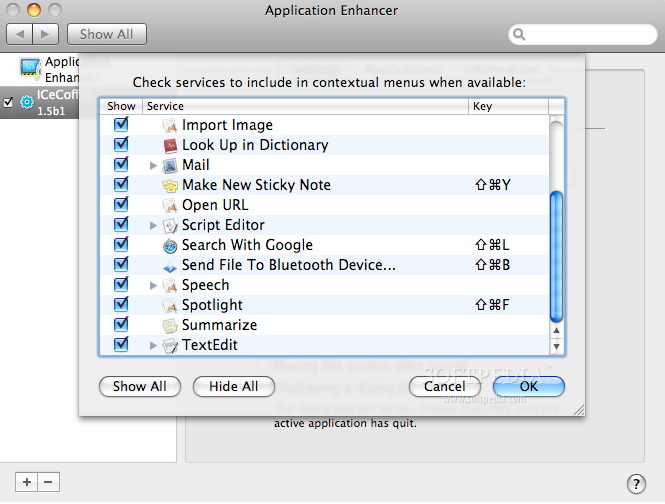Click the Make New Sticky Note icon
The height and width of the screenshot is (504, 665).
click(170, 185)
